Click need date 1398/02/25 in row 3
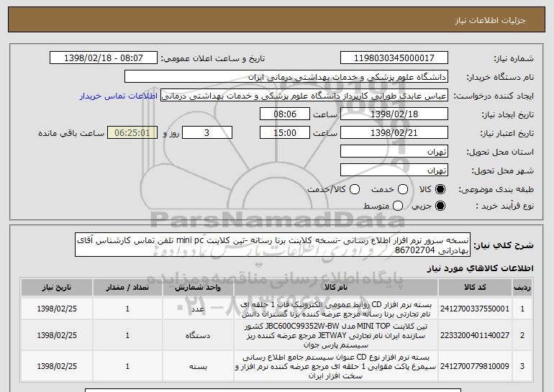Screen dimensions: 554x392 57,367
